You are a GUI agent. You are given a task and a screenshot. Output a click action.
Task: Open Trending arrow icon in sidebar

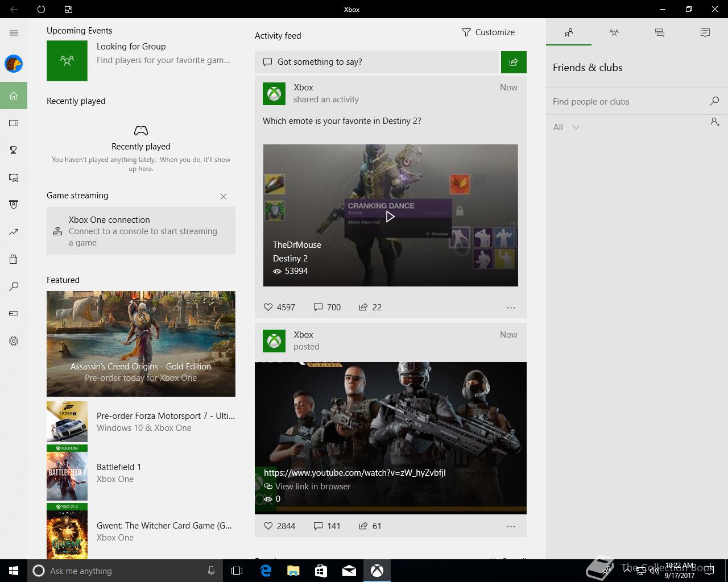[14, 232]
